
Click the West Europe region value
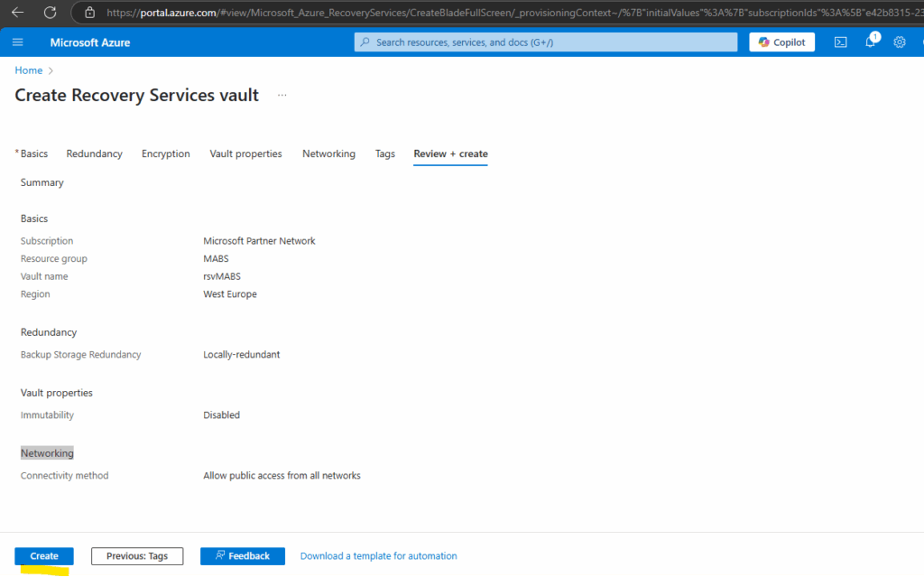pyautogui.click(x=230, y=293)
